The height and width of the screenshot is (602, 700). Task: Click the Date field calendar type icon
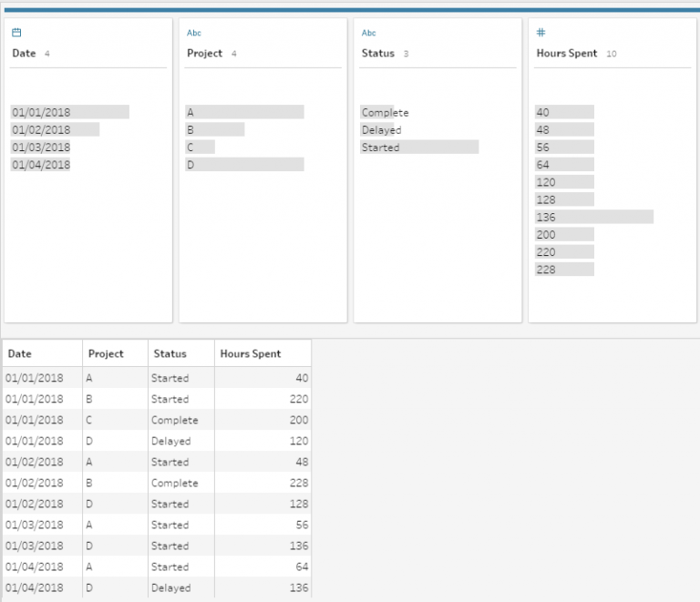click(x=16, y=32)
